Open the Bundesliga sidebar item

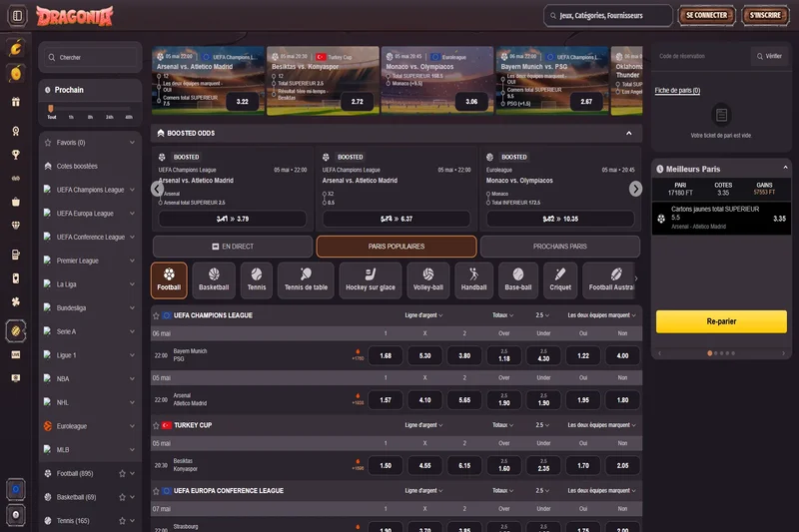(x=90, y=308)
